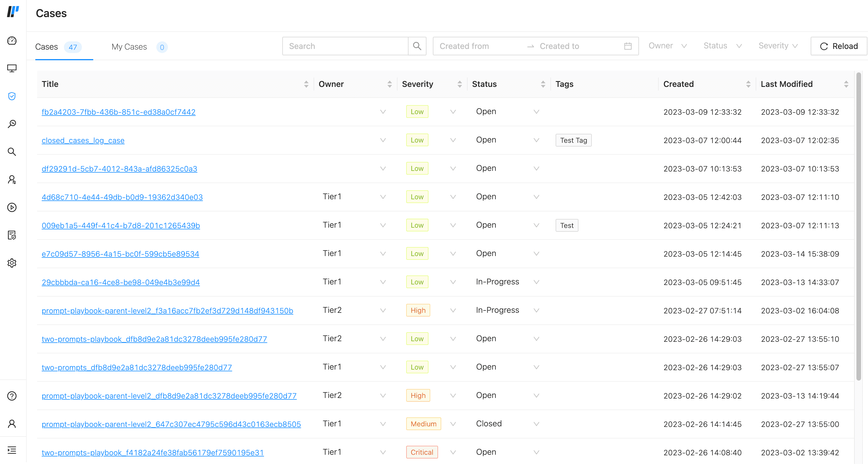Open the Severity filter dropdown
Viewport: 868px width, 464px height.
point(778,46)
